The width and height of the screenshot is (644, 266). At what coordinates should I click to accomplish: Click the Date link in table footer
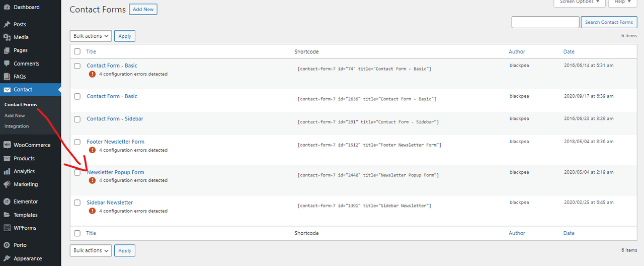569,233
